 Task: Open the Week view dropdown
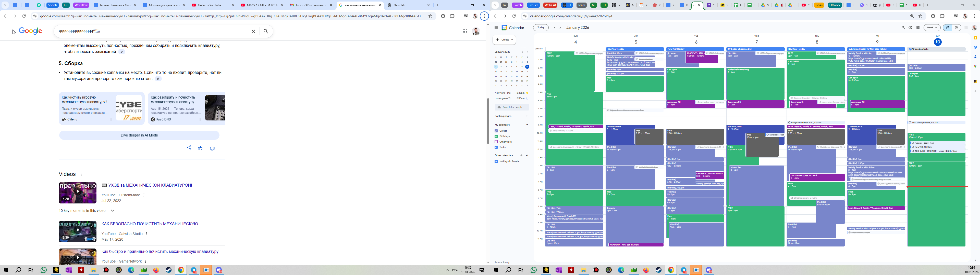click(932, 28)
